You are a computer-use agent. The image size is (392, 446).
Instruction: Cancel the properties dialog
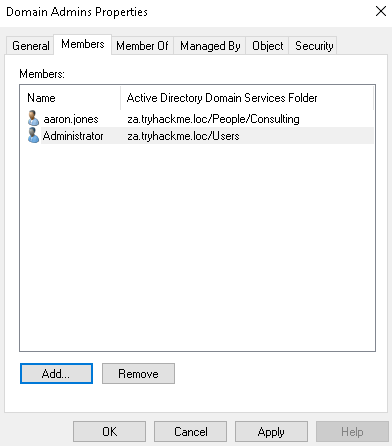coord(190,432)
